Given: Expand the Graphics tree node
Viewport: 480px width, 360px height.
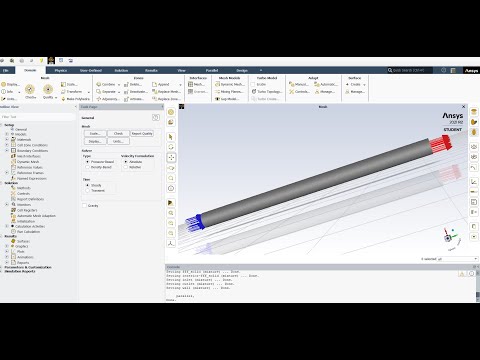Looking at the screenshot, I should (x=7, y=246).
